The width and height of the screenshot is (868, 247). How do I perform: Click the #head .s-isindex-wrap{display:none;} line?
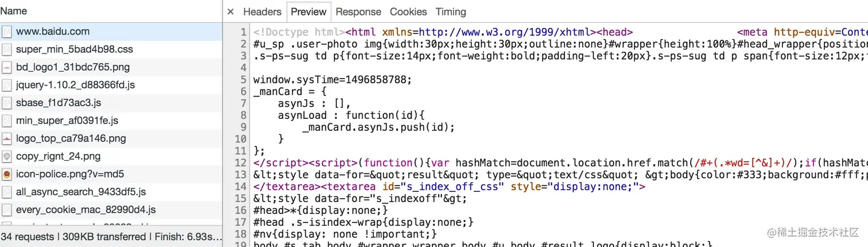click(x=364, y=222)
